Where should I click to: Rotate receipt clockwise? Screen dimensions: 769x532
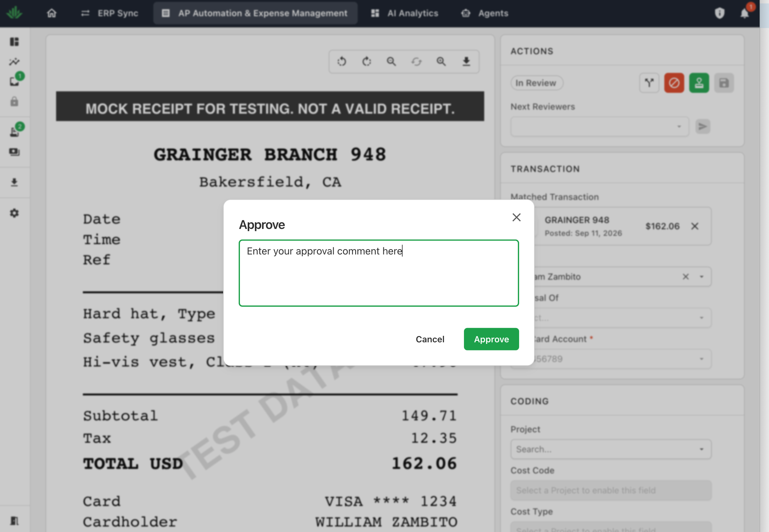coord(366,61)
